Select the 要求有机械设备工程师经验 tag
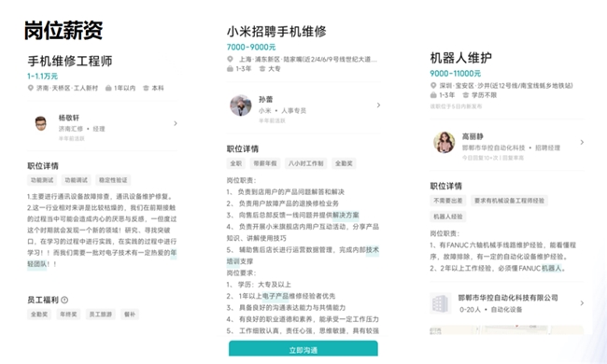 pyautogui.click(x=510, y=201)
